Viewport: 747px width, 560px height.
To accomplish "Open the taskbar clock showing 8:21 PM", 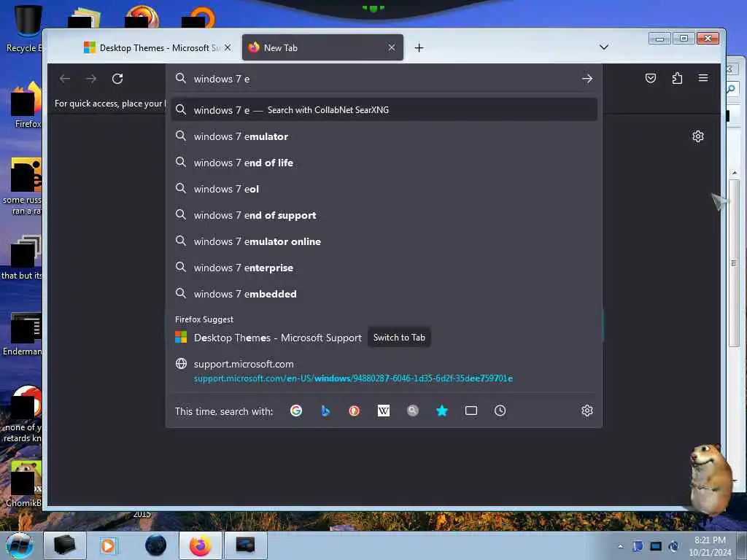I will point(710,546).
